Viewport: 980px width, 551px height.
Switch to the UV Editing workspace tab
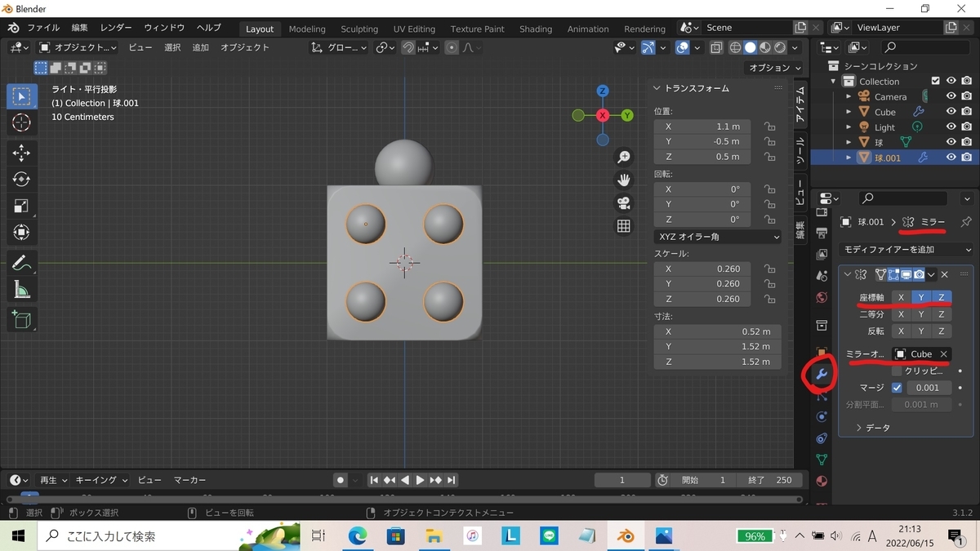point(414,29)
